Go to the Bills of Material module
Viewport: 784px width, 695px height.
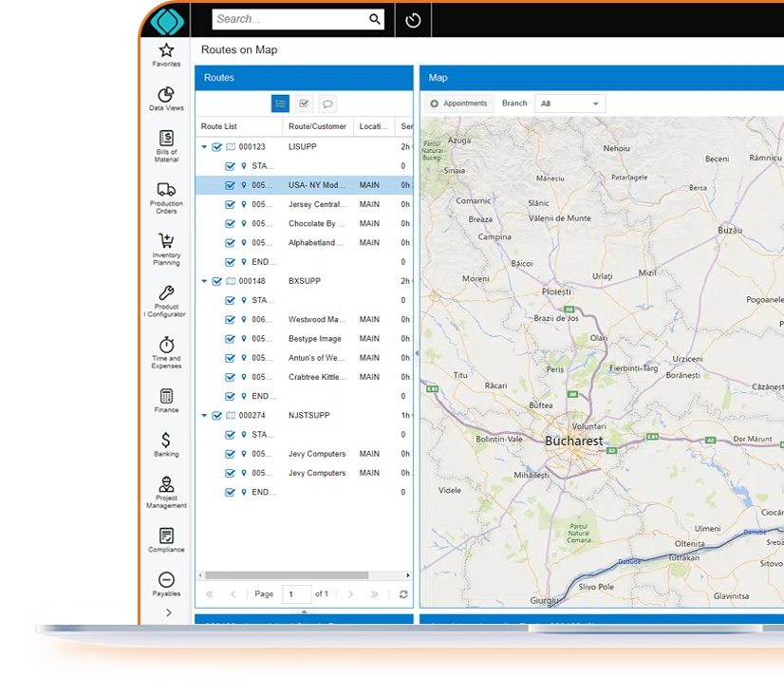coord(166,146)
